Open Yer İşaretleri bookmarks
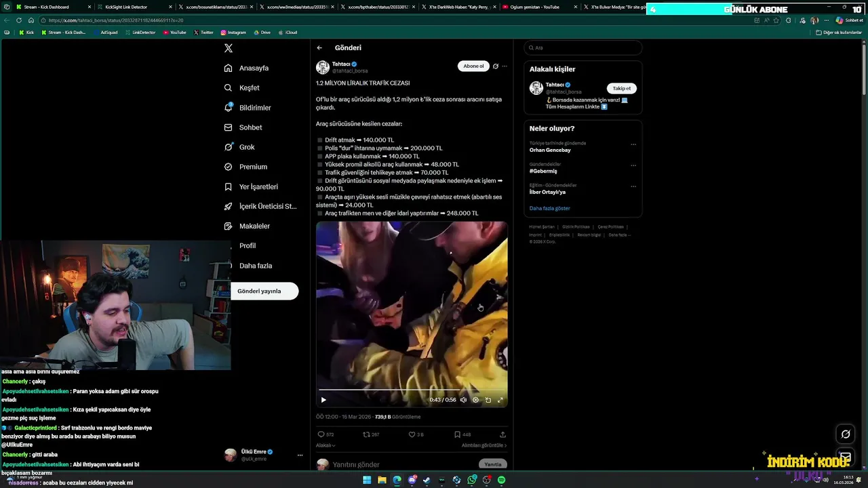The width and height of the screenshot is (868, 488). [251, 186]
